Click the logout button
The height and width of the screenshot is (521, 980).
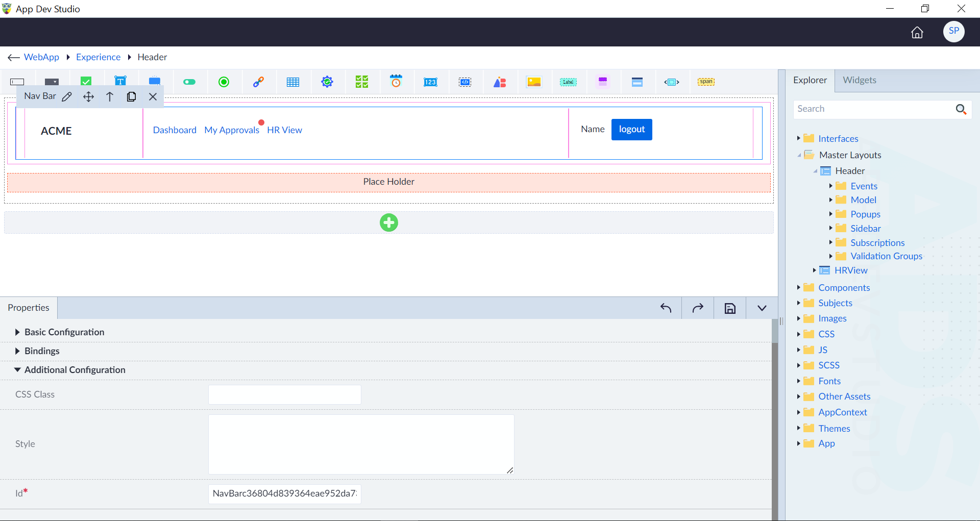pyautogui.click(x=632, y=130)
